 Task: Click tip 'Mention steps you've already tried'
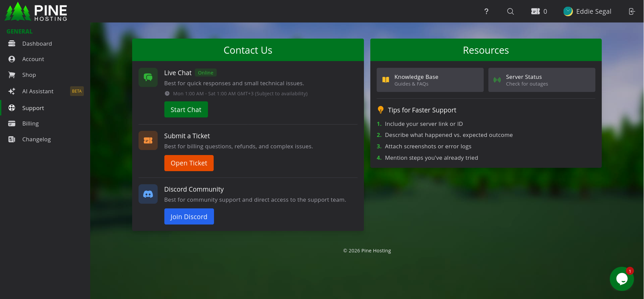point(431,158)
